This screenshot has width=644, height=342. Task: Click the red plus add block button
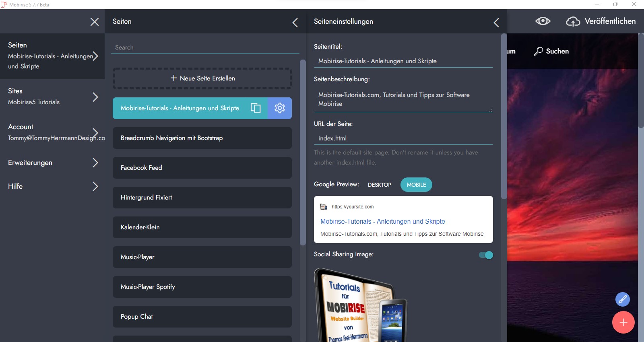[x=623, y=322]
